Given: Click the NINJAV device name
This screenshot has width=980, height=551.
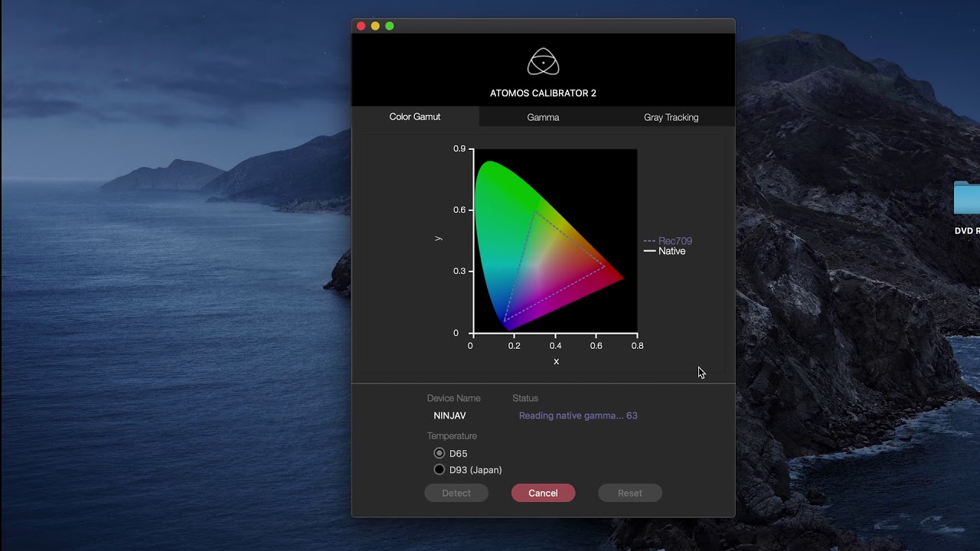Looking at the screenshot, I should click(449, 416).
